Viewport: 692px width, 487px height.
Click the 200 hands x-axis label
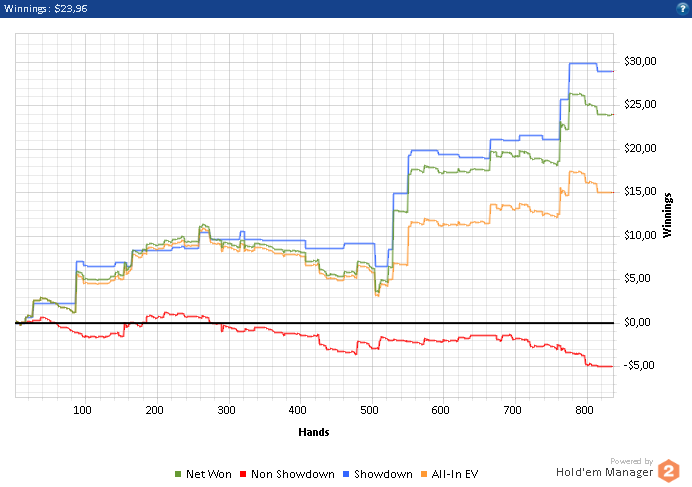[x=154, y=410]
